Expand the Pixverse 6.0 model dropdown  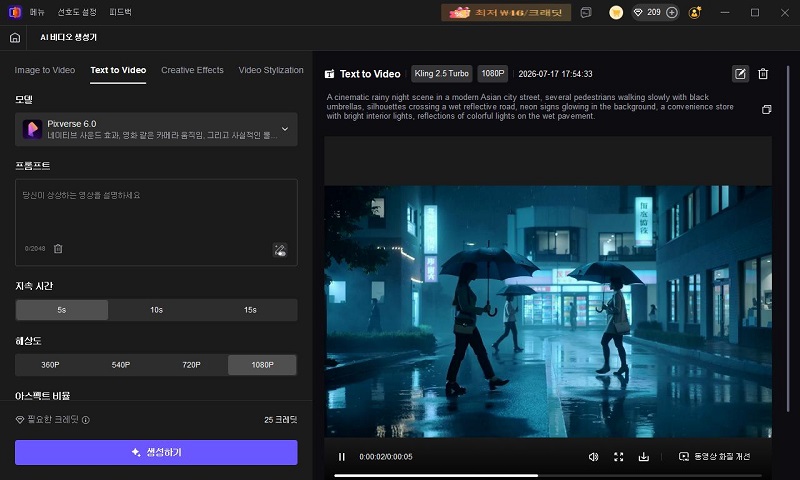click(156, 129)
